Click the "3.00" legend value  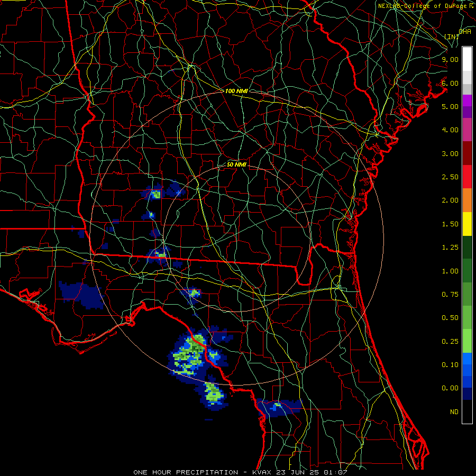(x=450, y=153)
